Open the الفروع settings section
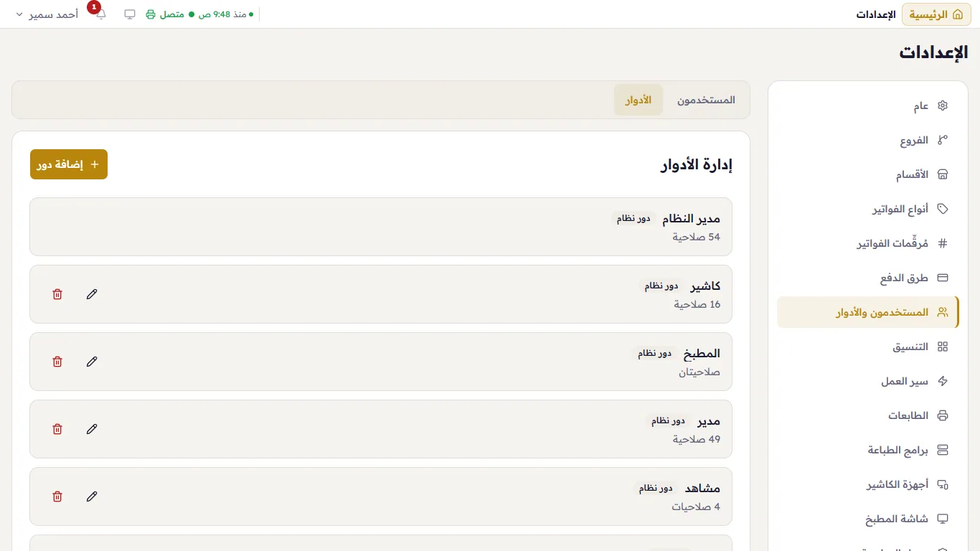The image size is (980, 551). tap(868, 141)
